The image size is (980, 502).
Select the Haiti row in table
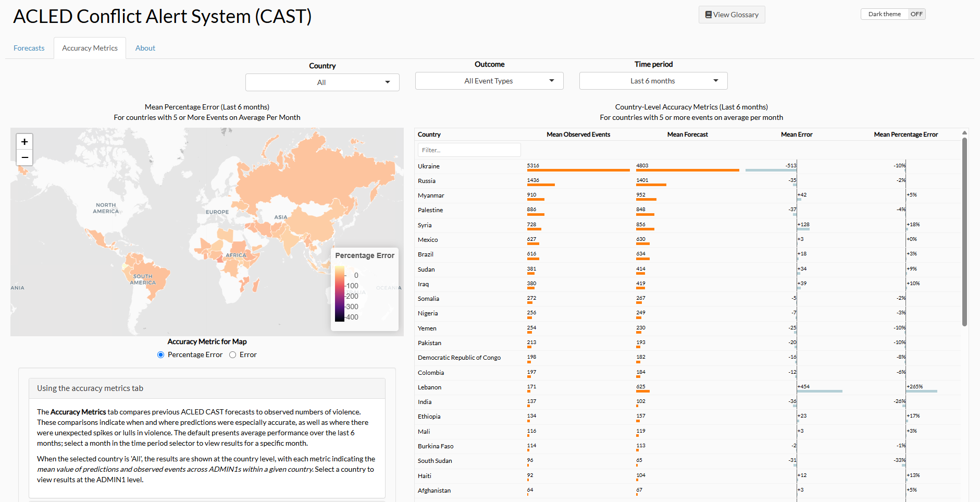[688, 476]
